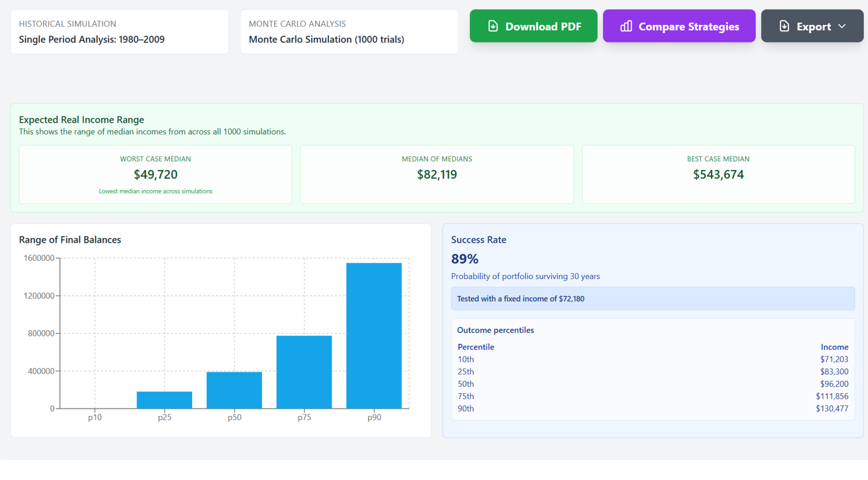The height and width of the screenshot is (480, 868).
Task: Select the p50 bar on the chart
Action: tap(235, 390)
